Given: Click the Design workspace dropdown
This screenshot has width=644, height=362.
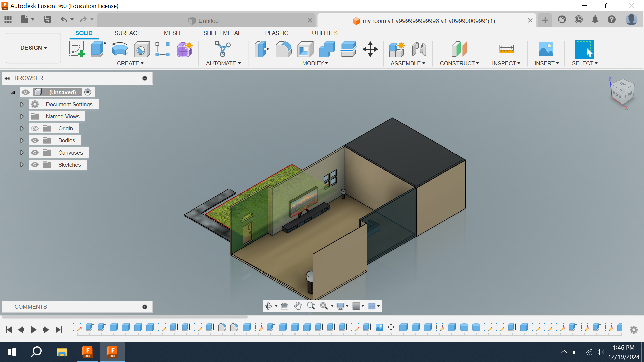Looking at the screenshot, I should tap(33, 47).
